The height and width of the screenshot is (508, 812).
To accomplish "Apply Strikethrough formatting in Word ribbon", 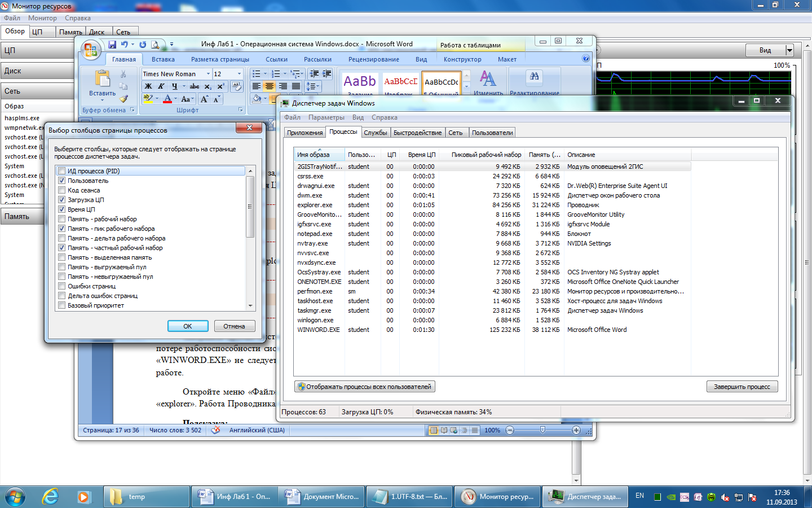I will pos(195,86).
